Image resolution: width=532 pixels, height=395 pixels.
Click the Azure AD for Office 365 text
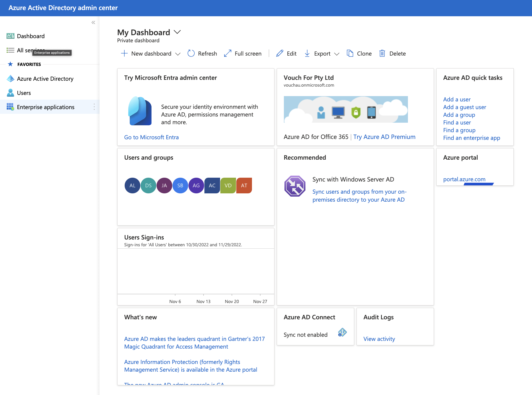[316, 137]
